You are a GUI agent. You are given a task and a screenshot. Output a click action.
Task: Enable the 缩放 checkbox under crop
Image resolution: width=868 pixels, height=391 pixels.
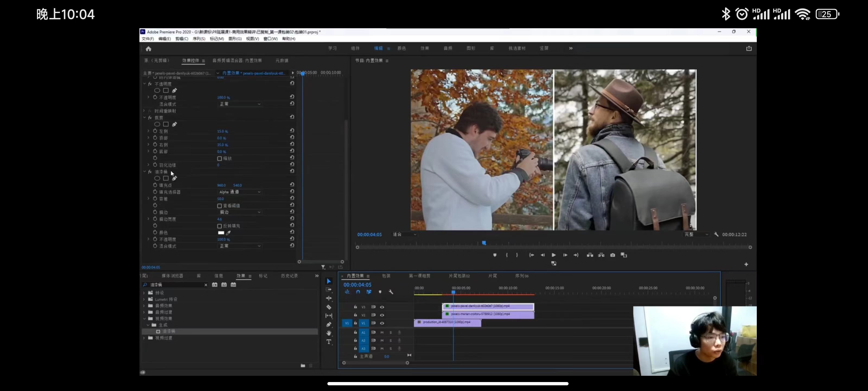pyautogui.click(x=219, y=158)
